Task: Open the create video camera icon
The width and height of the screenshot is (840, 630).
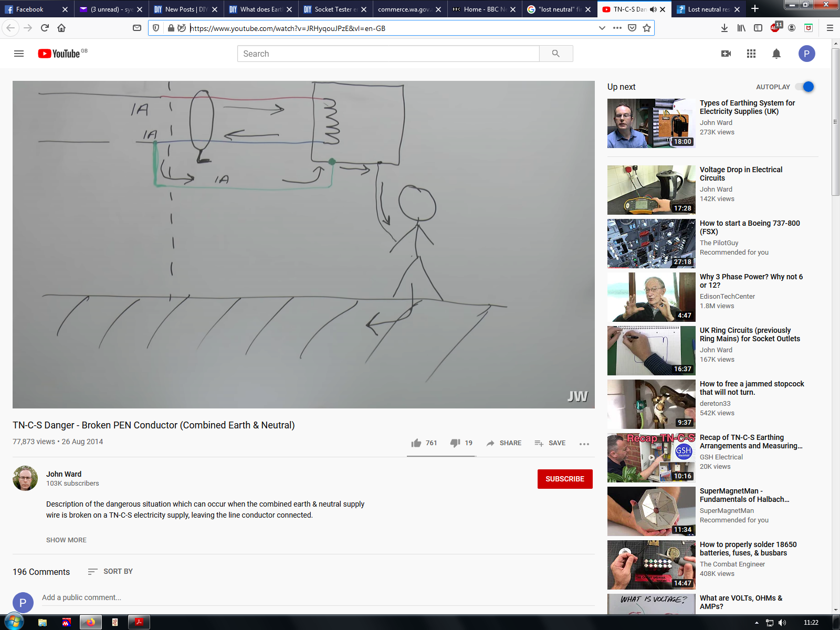Action: point(726,54)
